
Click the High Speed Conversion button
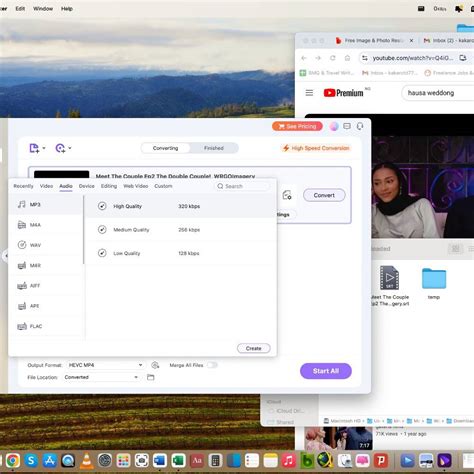tap(316, 148)
